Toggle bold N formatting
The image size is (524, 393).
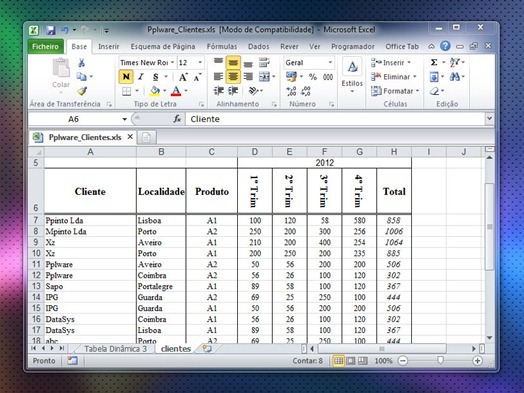click(126, 77)
